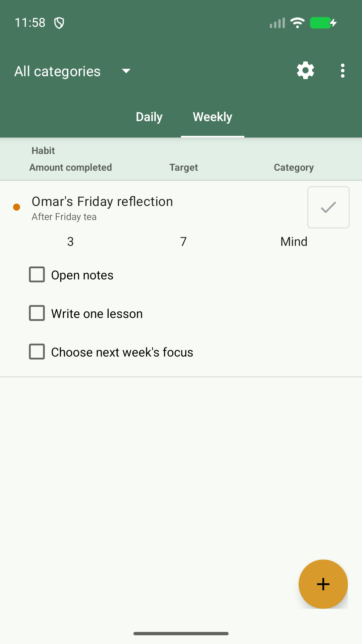Open the three-dot overflow menu
362x644 pixels.
click(x=342, y=71)
